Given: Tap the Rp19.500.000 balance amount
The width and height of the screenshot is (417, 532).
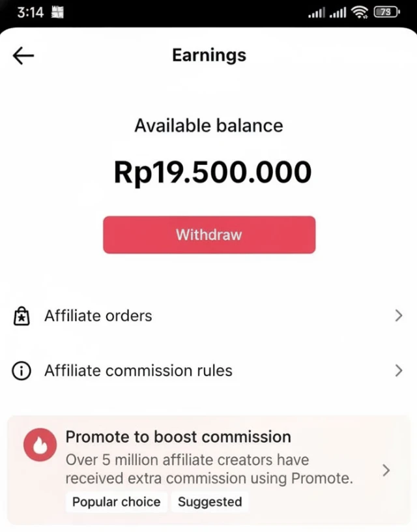Looking at the screenshot, I should click(x=212, y=172).
